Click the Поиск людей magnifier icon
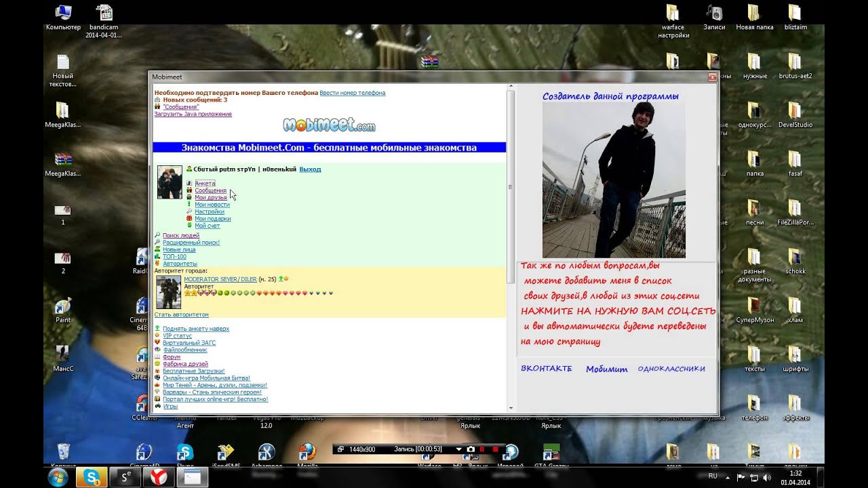Image resolution: width=868 pixels, height=488 pixels. pos(157,235)
